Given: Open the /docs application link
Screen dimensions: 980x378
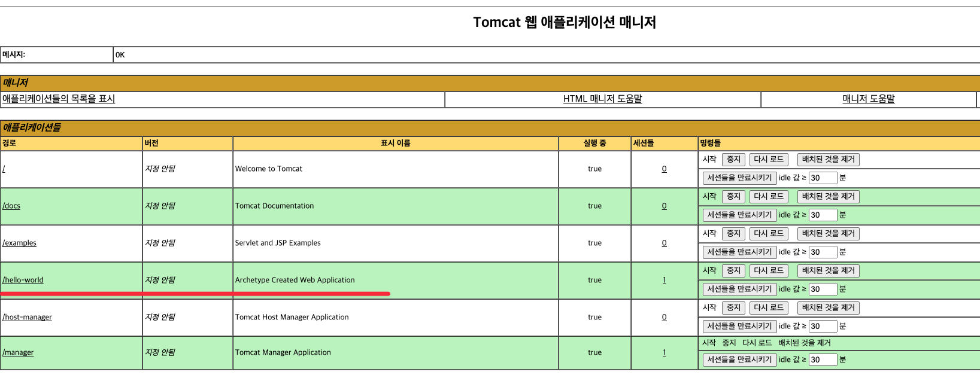Looking at the screenshot, I should pos(11,206).
